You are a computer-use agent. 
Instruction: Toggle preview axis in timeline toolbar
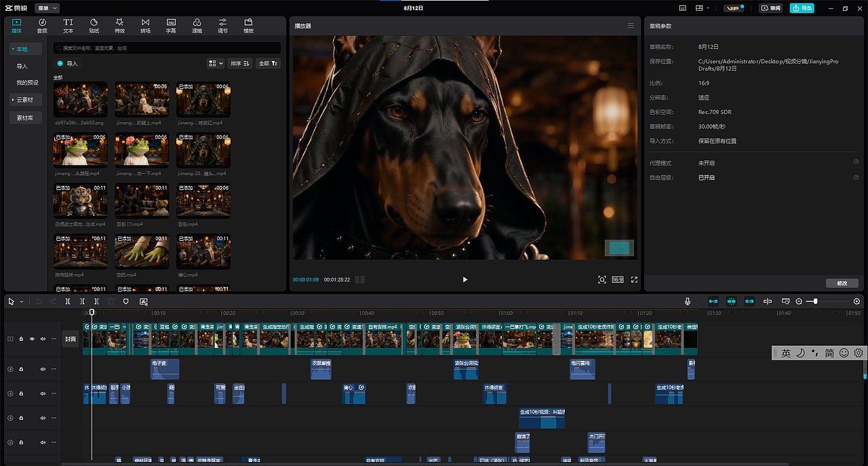[x=768, y=301]
